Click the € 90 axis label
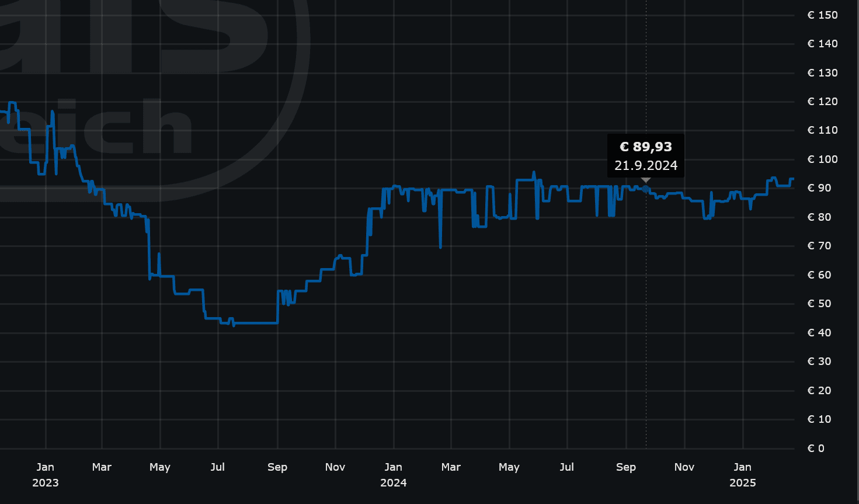Screen dimensions: 859x504 819,188
